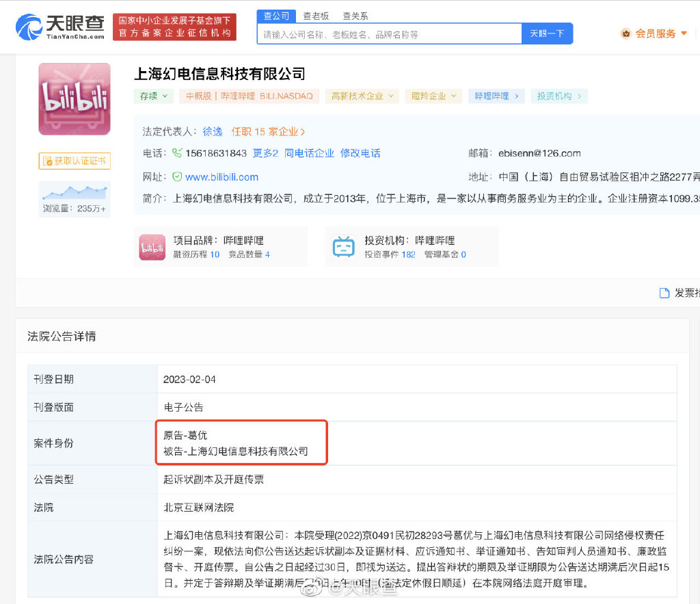This screenshot has width=700, height=604.
Task: Expand the 高新技术企业 tag
Action: 362,96
